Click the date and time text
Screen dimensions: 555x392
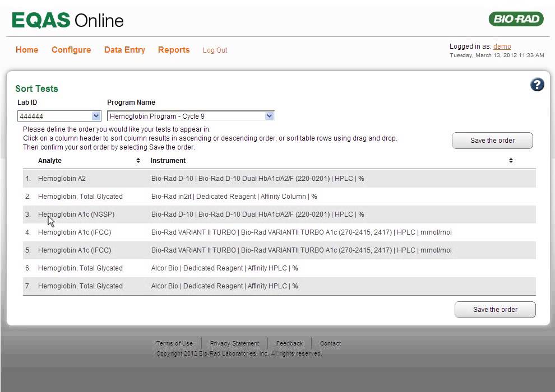(497, 55)
